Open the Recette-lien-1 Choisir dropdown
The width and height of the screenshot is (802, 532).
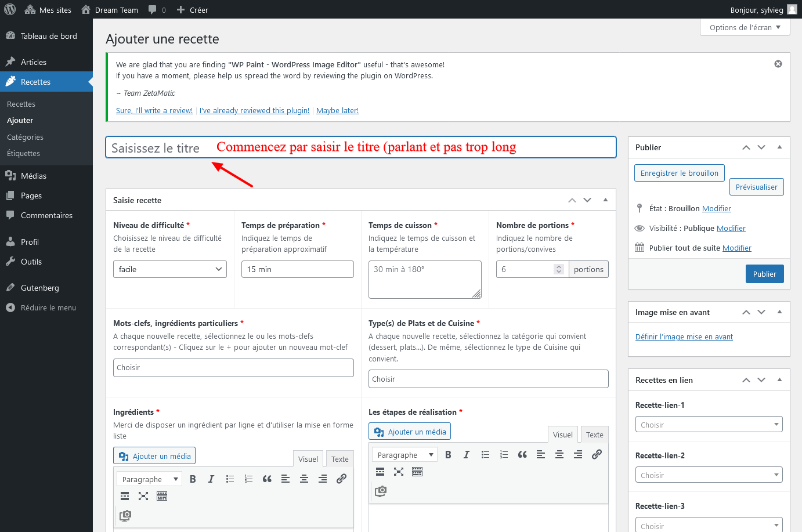tap(709, 425)
